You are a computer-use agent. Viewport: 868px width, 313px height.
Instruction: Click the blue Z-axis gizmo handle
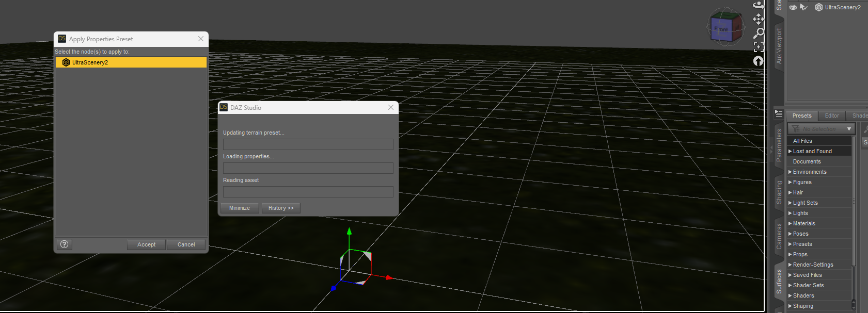pyautogui.click(x=334, y=288)
